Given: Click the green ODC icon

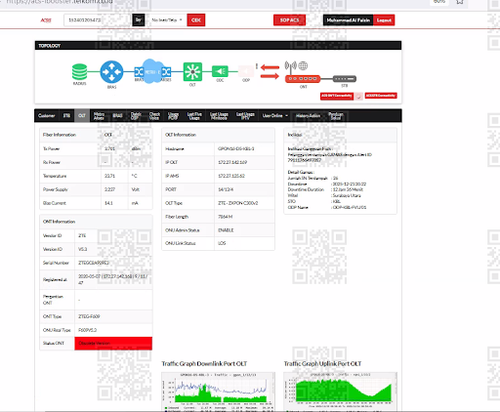Looking at the screenshot, I should (220, 71).
